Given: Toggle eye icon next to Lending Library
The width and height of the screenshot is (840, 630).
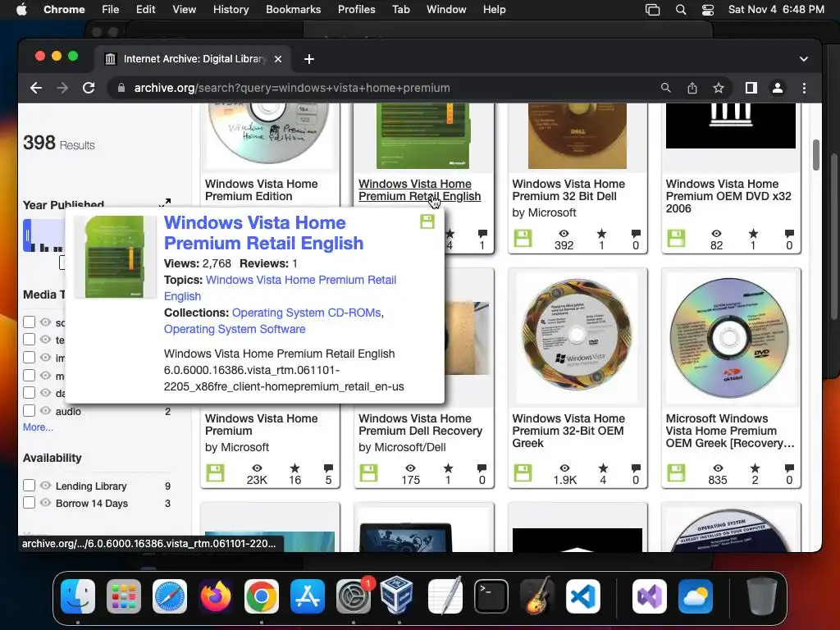Looking at the screenshot, I should pos(46,486).
